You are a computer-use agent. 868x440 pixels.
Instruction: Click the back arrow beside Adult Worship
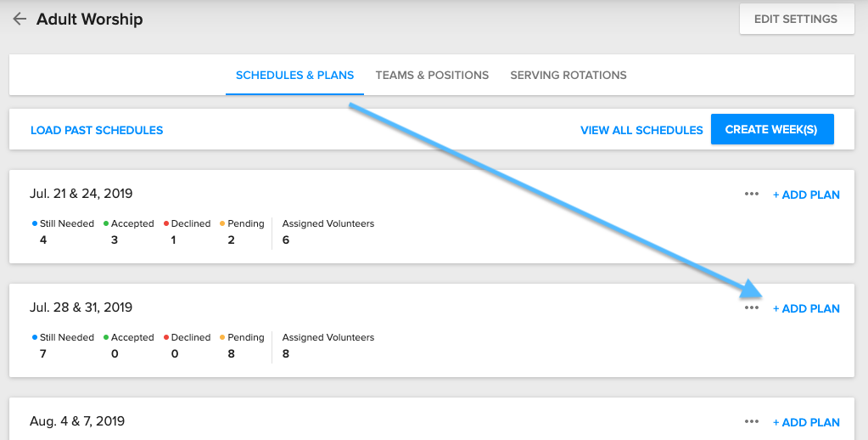(20, 19)
